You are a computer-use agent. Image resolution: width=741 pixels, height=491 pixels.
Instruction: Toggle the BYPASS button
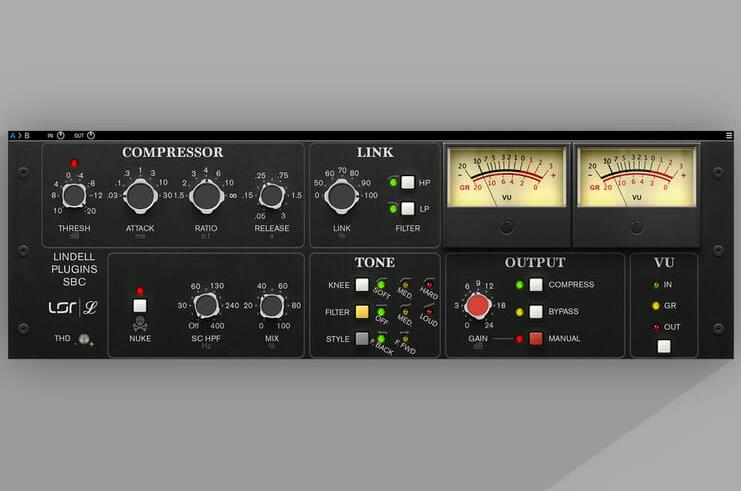[536, 311]
